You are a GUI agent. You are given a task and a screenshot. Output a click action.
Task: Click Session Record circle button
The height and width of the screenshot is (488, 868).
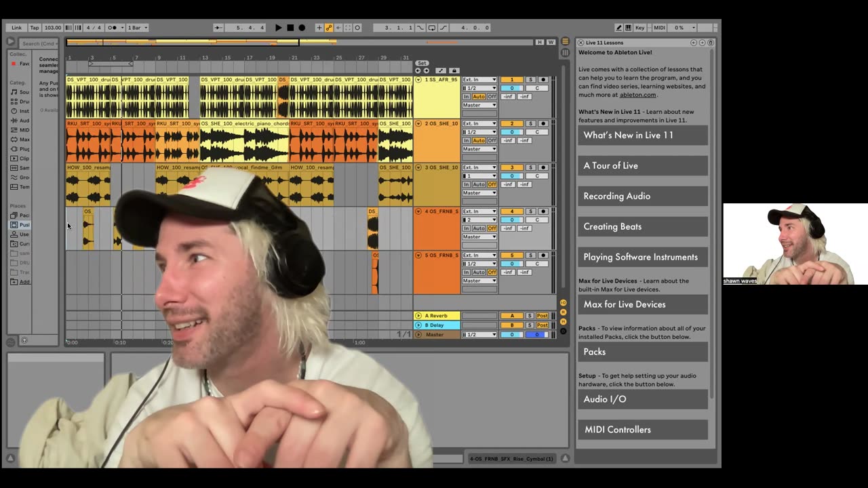click(x=357, y=28)
